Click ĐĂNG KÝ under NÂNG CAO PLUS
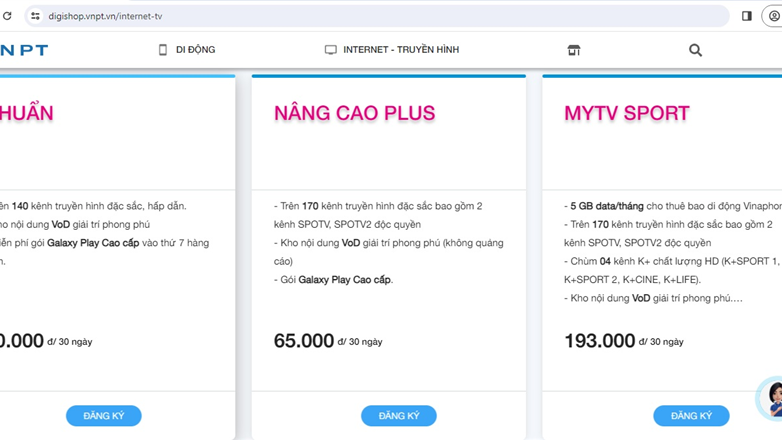This screenshot has height=440, width=782. (398, 416)
